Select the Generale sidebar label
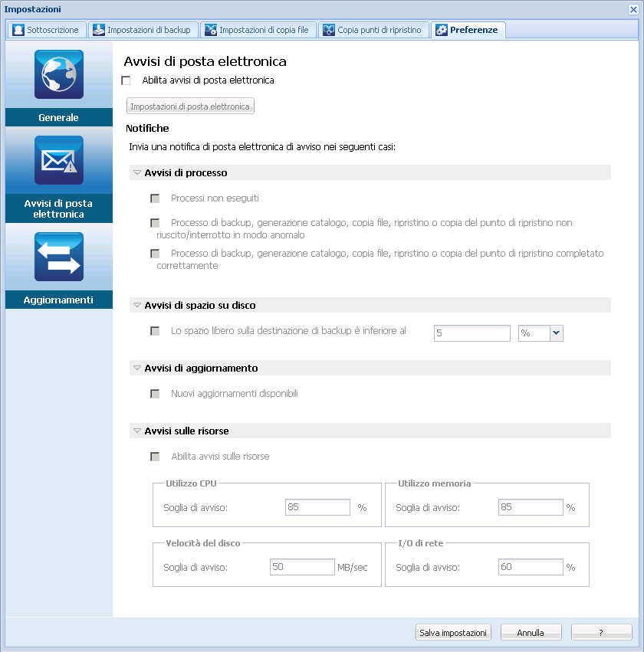Image resolution: width=644 pixels, height=652 pixels. point(59,117)
